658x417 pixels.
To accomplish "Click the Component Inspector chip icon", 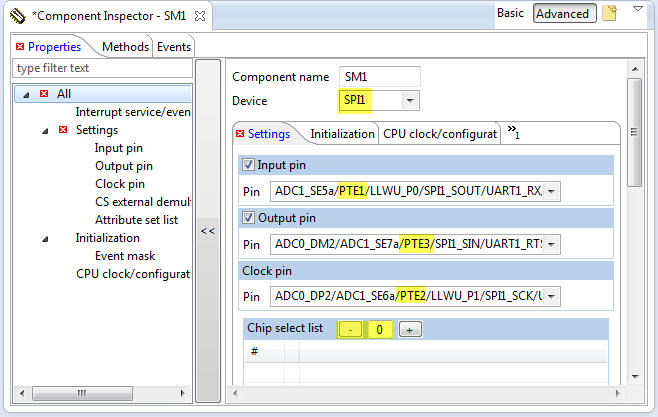I will point(17,15).
